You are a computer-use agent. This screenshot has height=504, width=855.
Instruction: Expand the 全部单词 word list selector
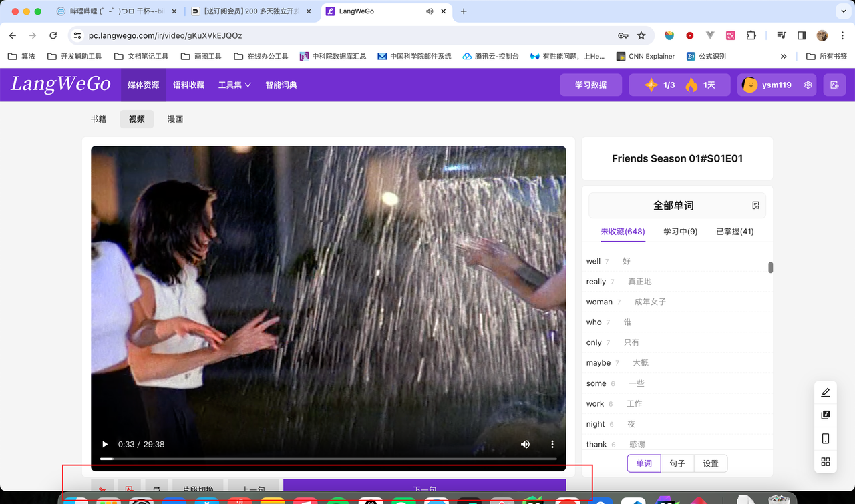[677, 206]
